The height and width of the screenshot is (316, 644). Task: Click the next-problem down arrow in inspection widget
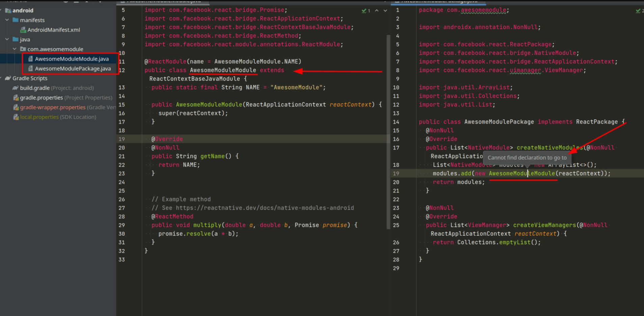[x=385, y=10]
